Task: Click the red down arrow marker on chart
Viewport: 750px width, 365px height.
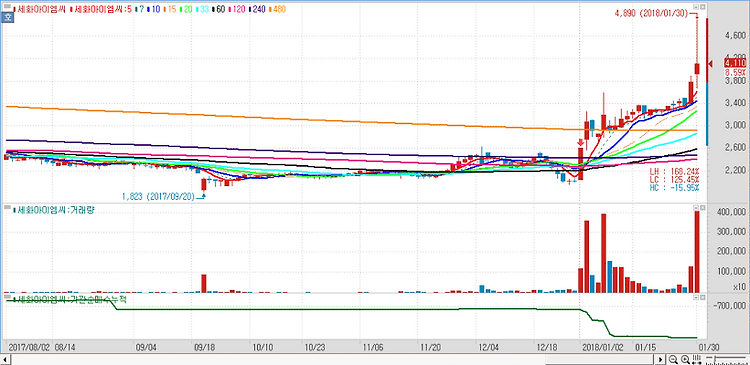Action: click(581, 143)
